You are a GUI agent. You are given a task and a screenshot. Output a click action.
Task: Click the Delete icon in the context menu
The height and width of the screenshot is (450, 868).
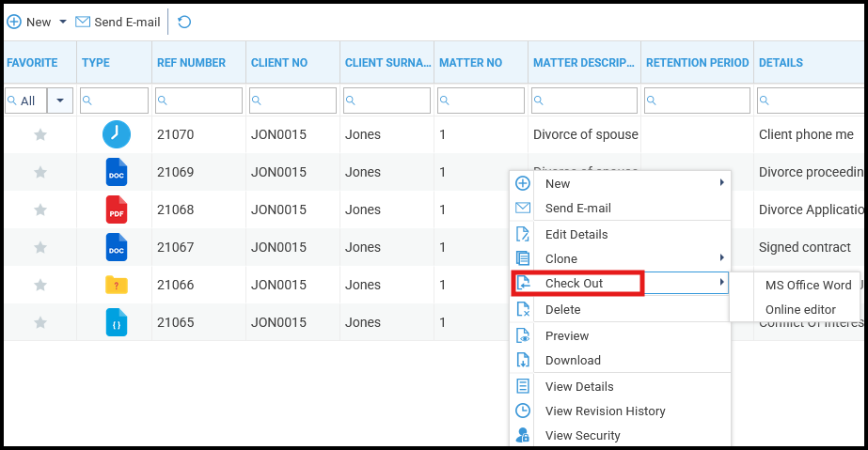pyautogui.click(x=523, y=309)
